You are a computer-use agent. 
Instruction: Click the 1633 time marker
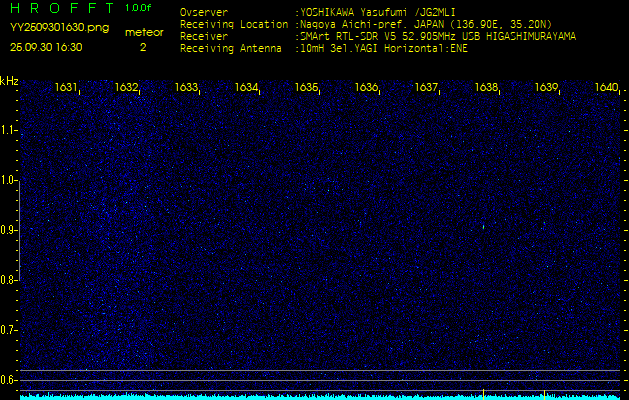[x=187, y=88]
